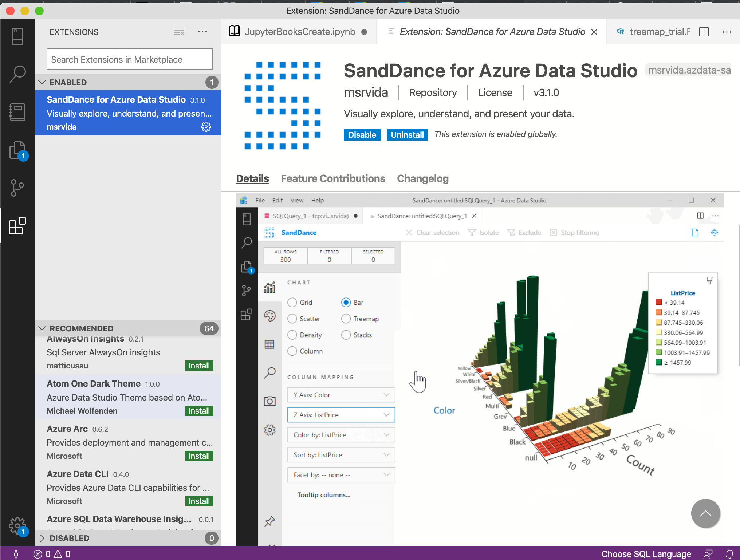Clear extensions search results icon
The height and width of the screenshot is (560, 740).
(x=179, y=32)
